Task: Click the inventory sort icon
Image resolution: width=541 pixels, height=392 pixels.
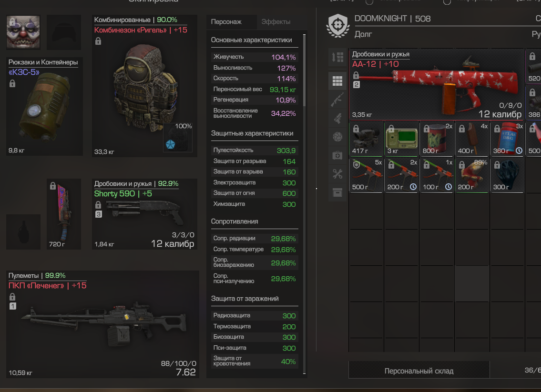Action: point(337,57)
